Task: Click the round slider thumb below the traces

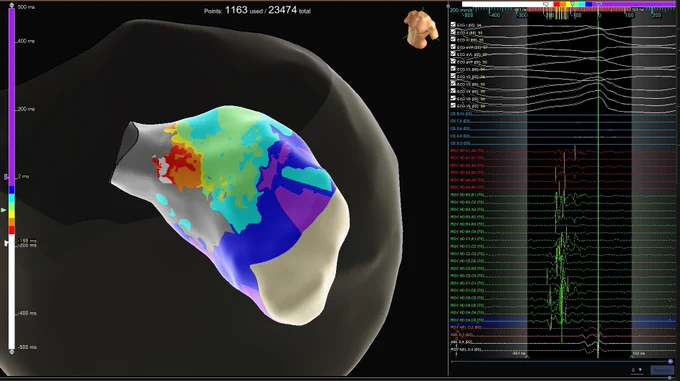Action: [670, 361]
